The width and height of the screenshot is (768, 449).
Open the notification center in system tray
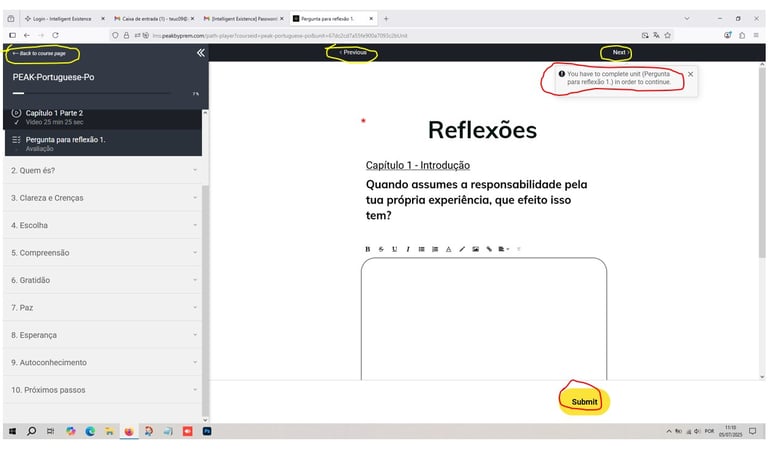point(752,431)
